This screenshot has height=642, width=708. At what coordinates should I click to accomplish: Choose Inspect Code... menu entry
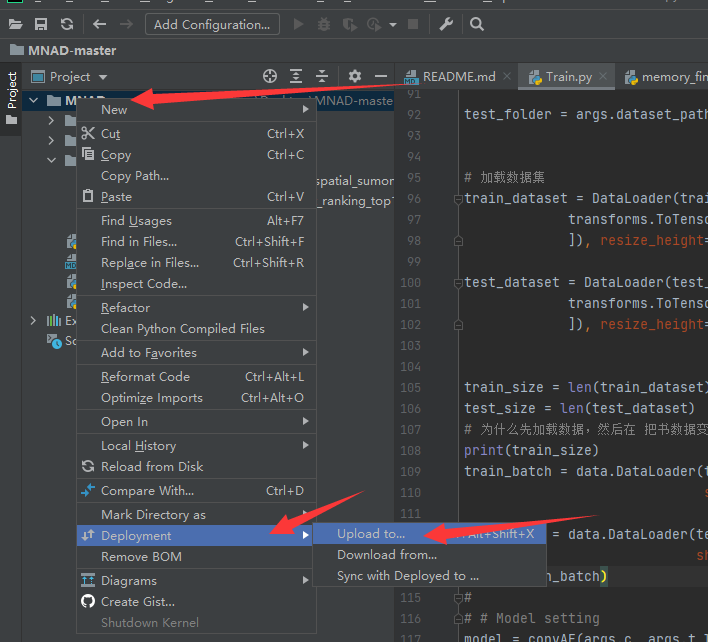click(x=196, y=284)
